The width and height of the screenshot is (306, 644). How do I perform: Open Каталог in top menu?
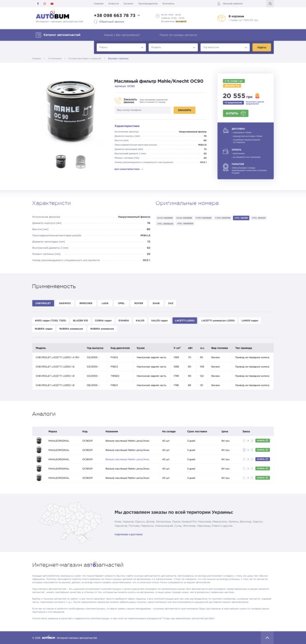click(128, 3)
